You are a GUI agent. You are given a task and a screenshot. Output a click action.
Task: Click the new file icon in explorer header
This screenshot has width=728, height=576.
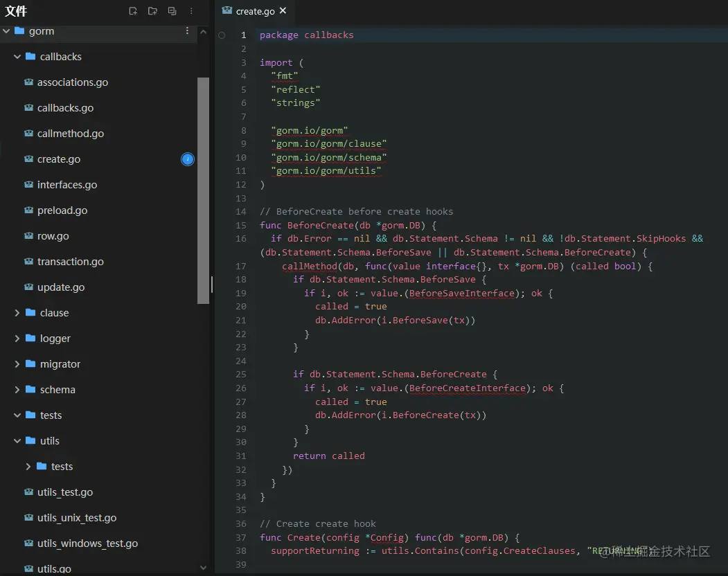pos(133,11)
